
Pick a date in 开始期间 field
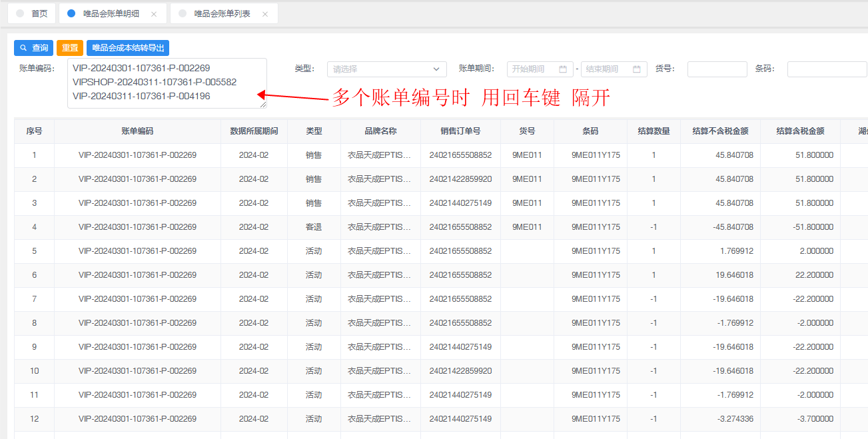[x=532, y=69]
